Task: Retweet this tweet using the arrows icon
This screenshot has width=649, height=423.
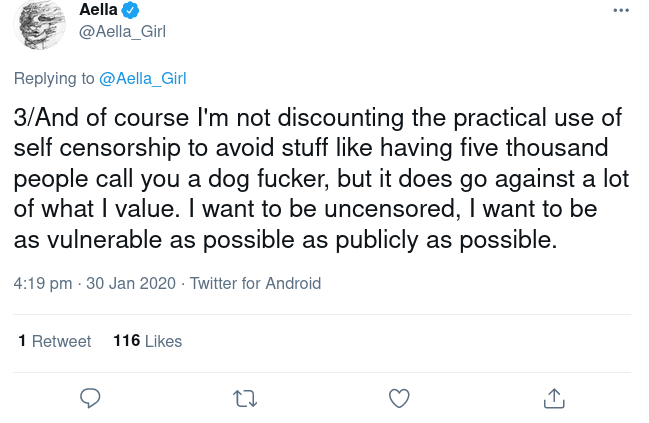Action: [x=245, y=398]
